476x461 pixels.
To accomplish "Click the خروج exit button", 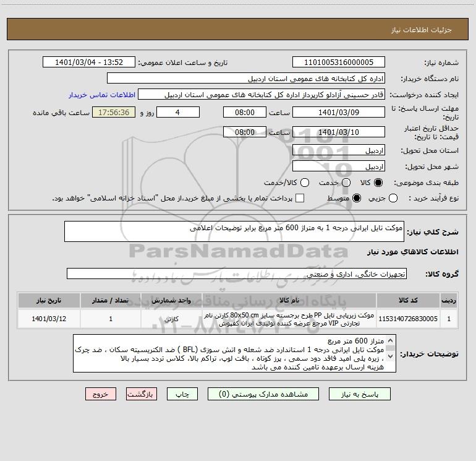I will [x=101, y=394].
